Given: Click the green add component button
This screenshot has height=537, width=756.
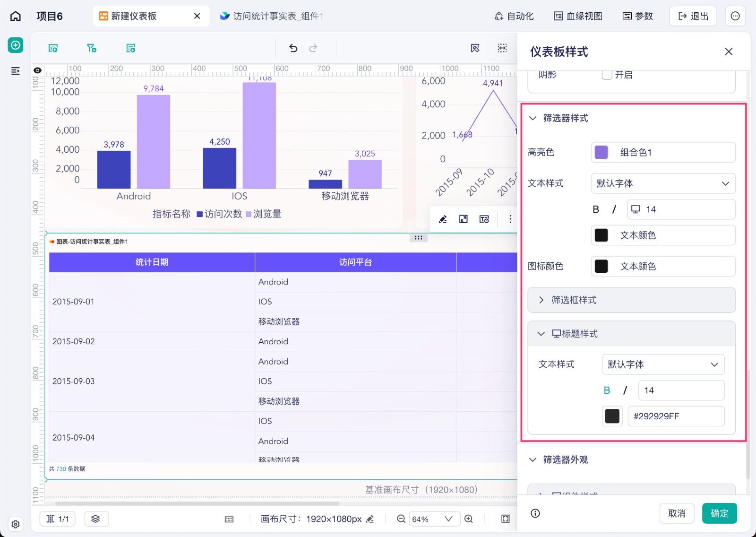Looking at the screenshot, I should tap(16, 45).
